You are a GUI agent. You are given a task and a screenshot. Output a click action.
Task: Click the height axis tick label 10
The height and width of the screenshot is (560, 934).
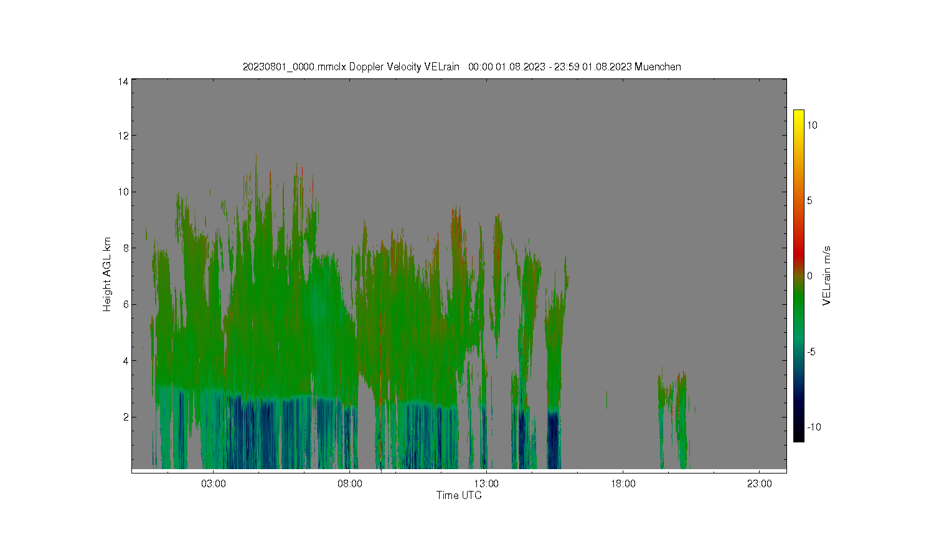pos(123,192)
